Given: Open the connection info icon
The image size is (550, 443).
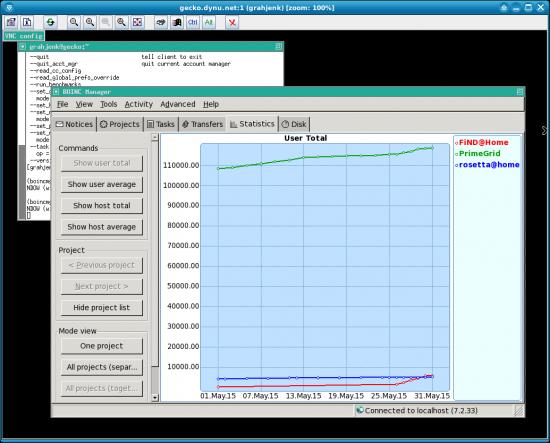Looking at the screenshot, I should pos(27,22).
